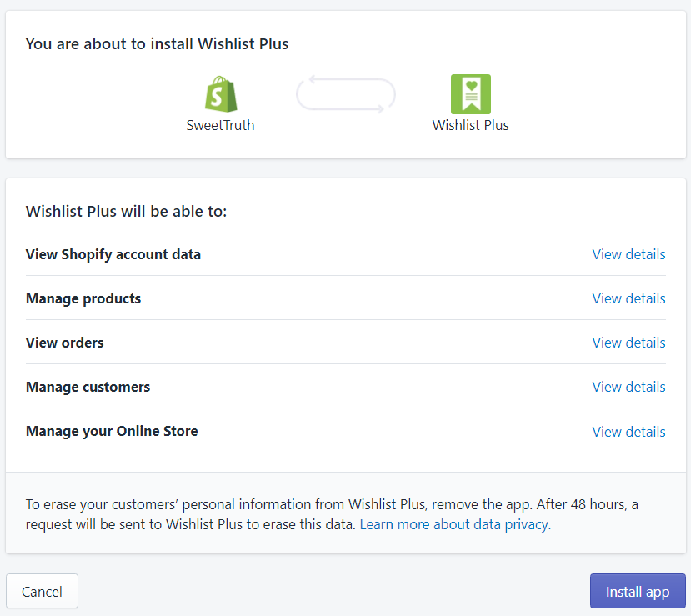Click the Shopify bag icon
Screen dimensions: 691x616
221,94
